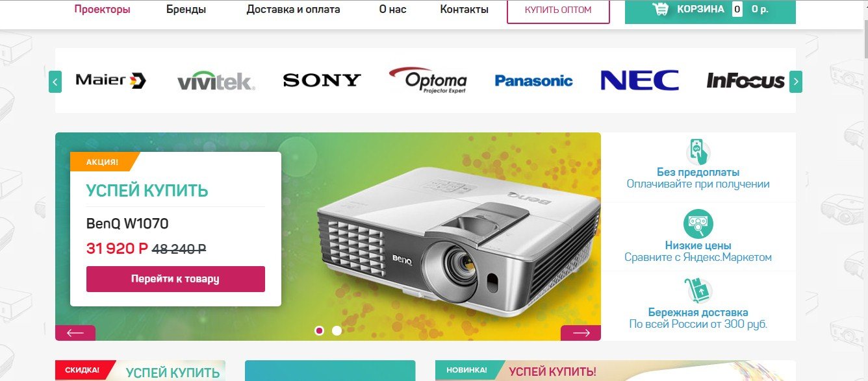Click the Maier brand logo

[110, 80]
